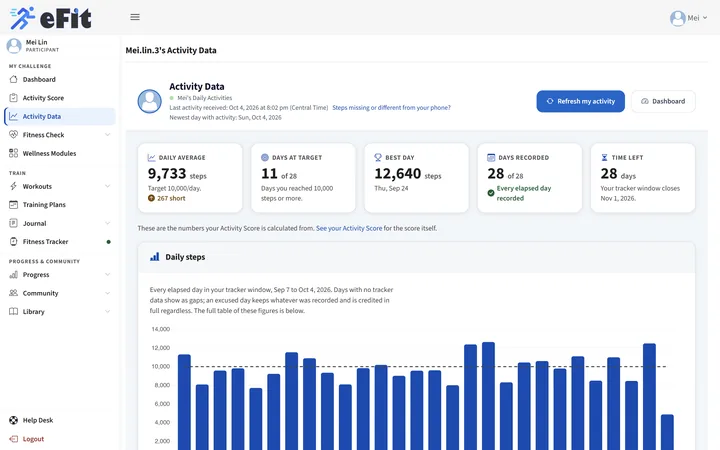Select Activity Data sidebar item
The width and height of the screenshot is (720, 450).
click(60, 116)
